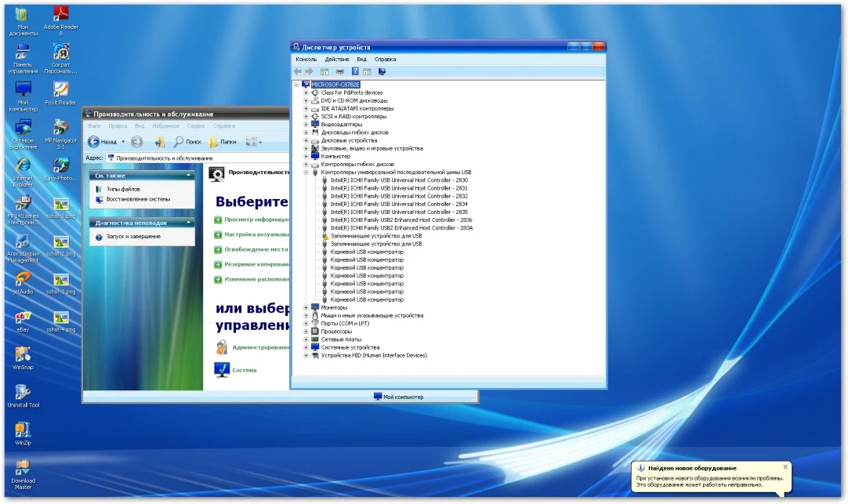This screenshot has width=848, height=504.
Task: Click scan for hardware changes monitor icon
Action: [382, 71]
